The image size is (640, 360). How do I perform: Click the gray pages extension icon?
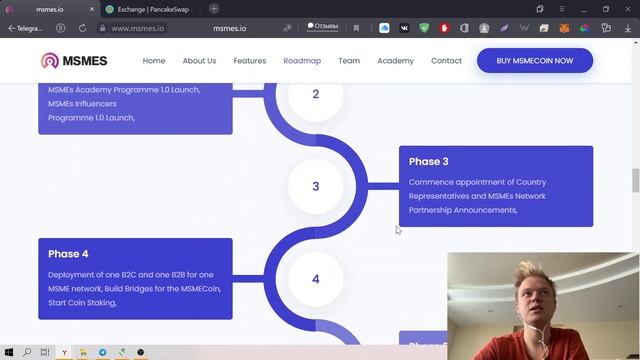pos(464,28)
